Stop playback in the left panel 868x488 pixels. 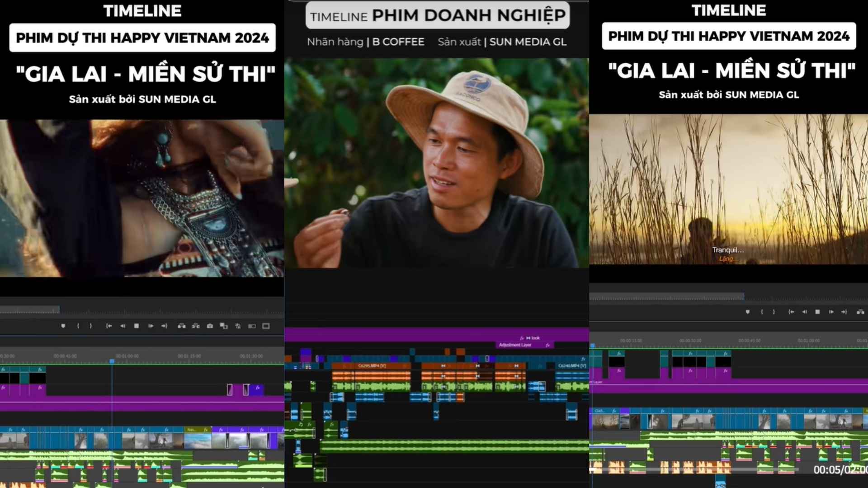coord(137,326)
